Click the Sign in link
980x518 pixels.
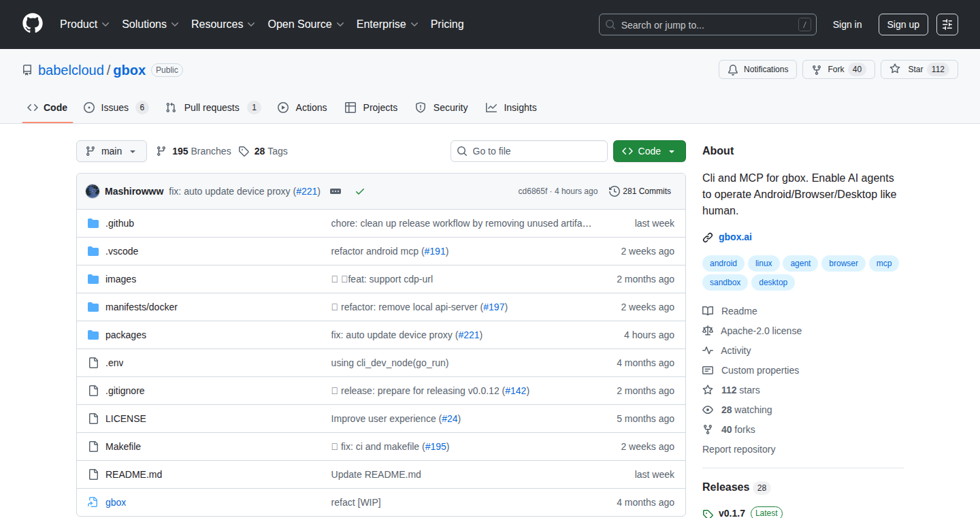click(x=847, y=25)
